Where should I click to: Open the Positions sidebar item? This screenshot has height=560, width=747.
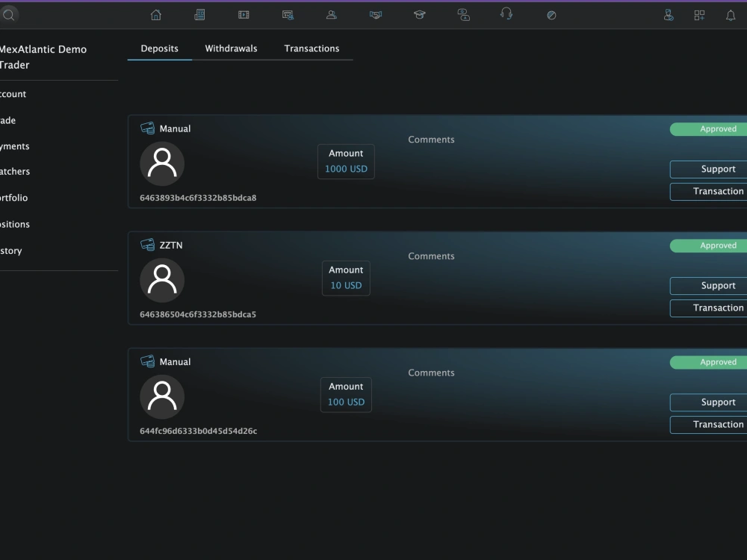(x=15, y=224)
